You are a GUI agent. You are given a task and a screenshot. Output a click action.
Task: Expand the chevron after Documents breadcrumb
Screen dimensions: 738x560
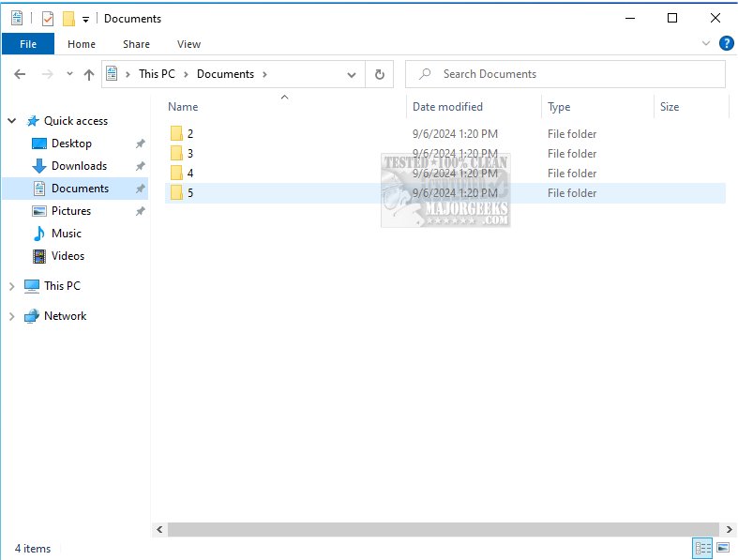[x=264, y=74]
